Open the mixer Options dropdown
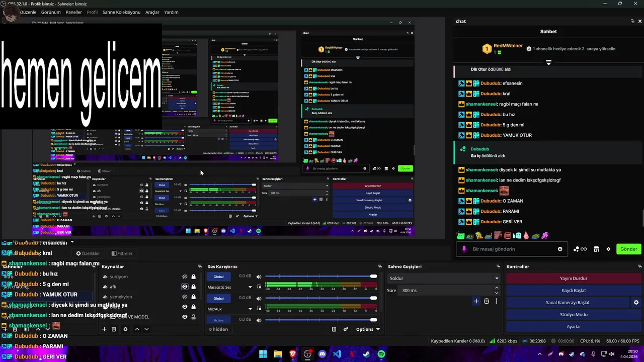The image size is (644, 362). (x=368, y=329)
